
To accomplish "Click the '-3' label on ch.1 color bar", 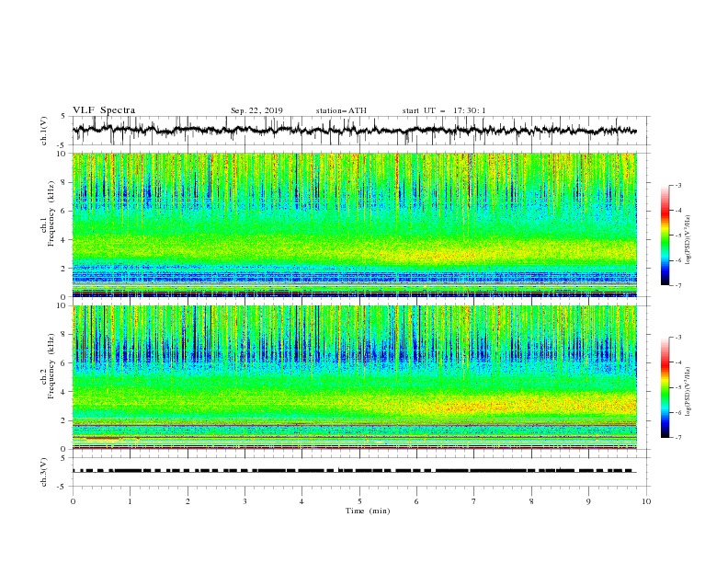I will pos(677,185).
